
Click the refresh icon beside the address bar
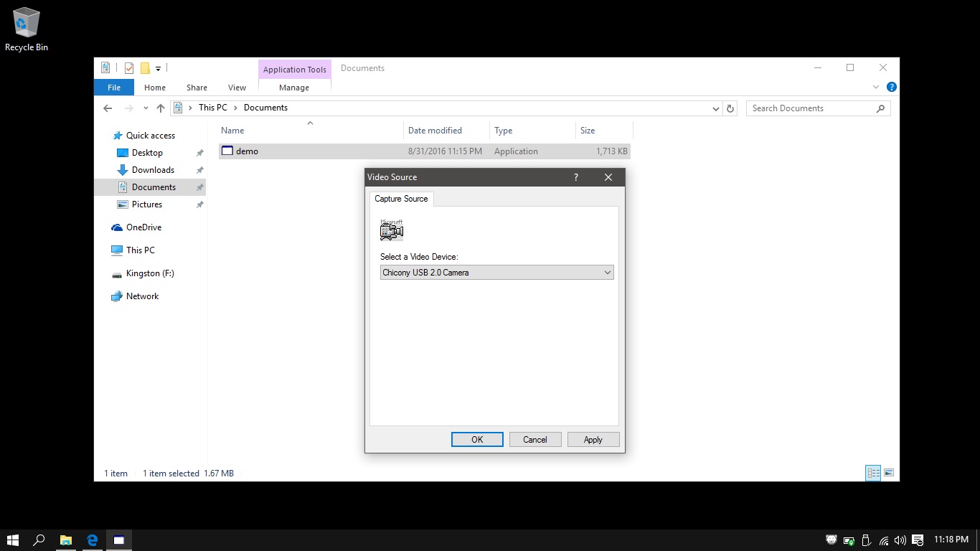pyautogui.click(x=730, y=108)
